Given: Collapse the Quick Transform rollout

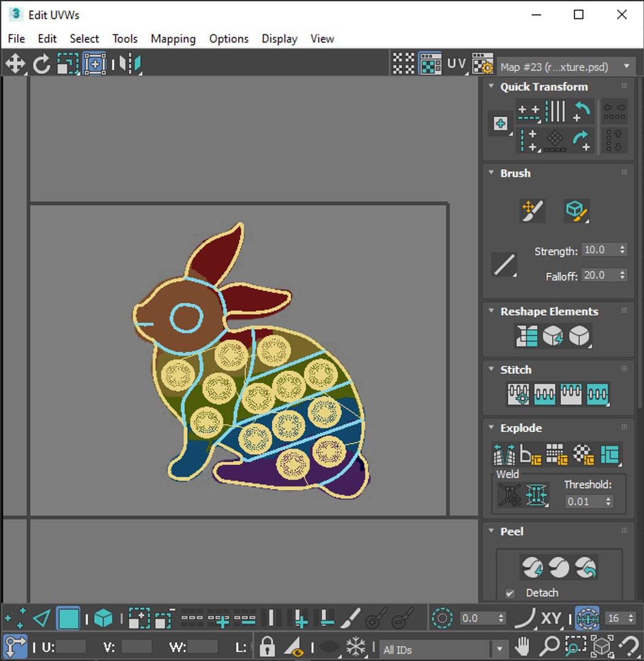Looking at the screenshot, I should point(491,86).
